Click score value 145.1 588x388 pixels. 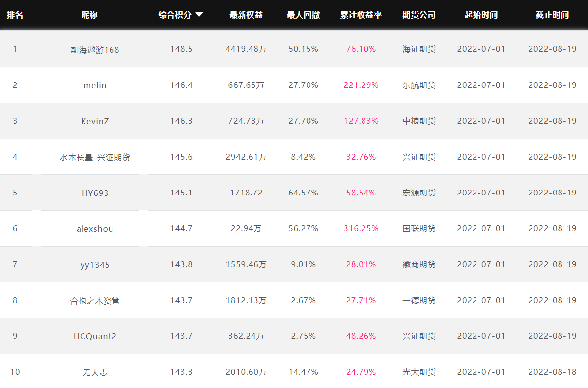(x=181, y=193)
